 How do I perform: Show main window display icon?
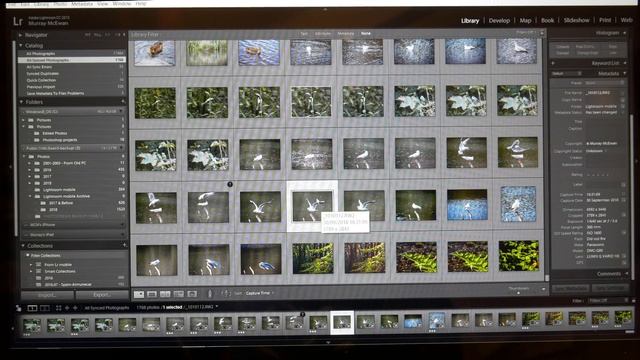tap(32, 308)
